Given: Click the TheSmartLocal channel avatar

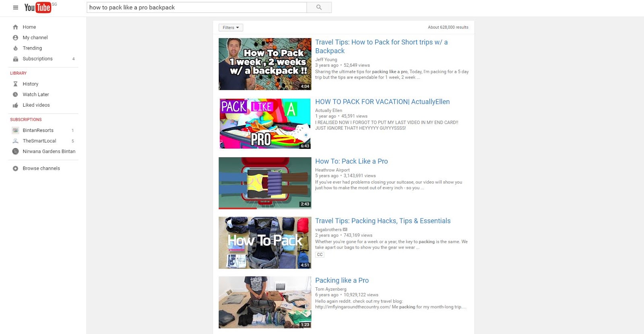Looking at the screenshot, I should pyautogui.click(x=15, y=141).
